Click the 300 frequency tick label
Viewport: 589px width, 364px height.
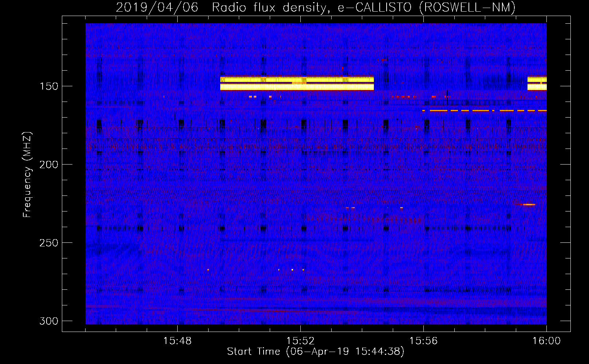coord(49,321)
